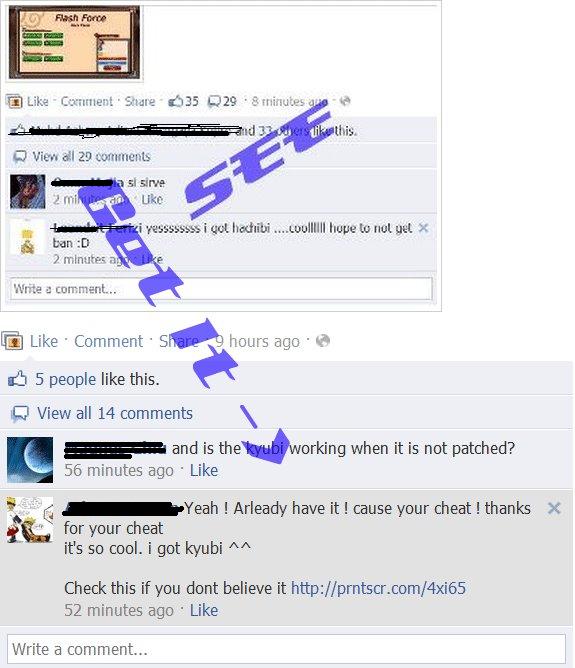The height and width of the screenshot is (668, 575).
Task: Like the 'si sirve' comment
Action: 152,199
